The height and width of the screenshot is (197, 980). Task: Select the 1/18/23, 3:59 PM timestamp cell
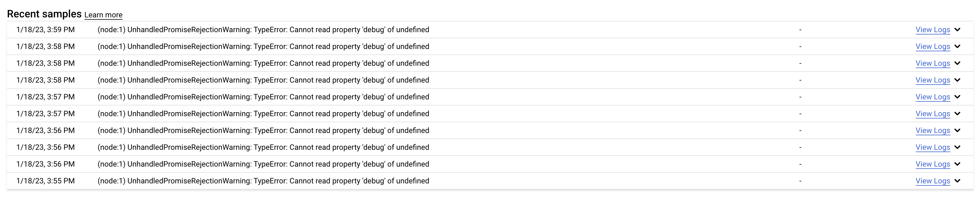point(46,30)
